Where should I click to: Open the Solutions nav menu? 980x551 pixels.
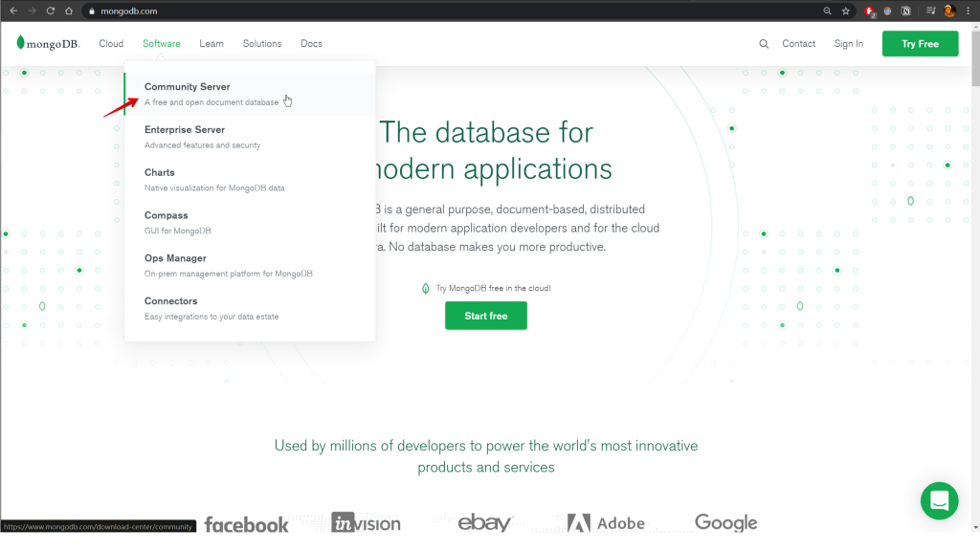262,44
